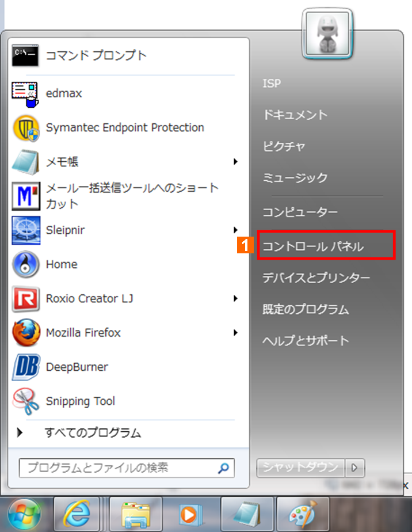Select the Mozilla Firefox label text
This screenshot has height=532, width=412.
pyautogui.click(x=83, y=333)
